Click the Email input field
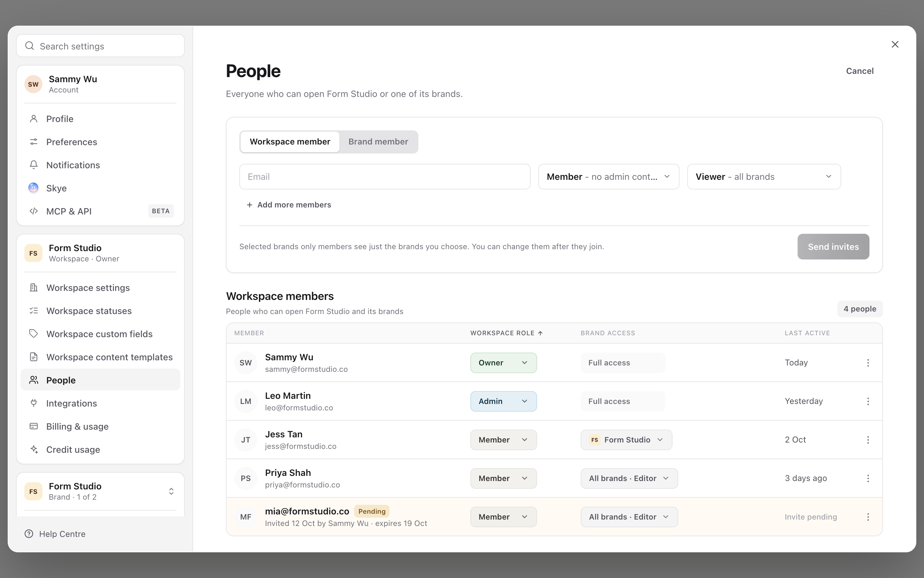This screenshot has height=578, width=924. (x=384, y=177)
